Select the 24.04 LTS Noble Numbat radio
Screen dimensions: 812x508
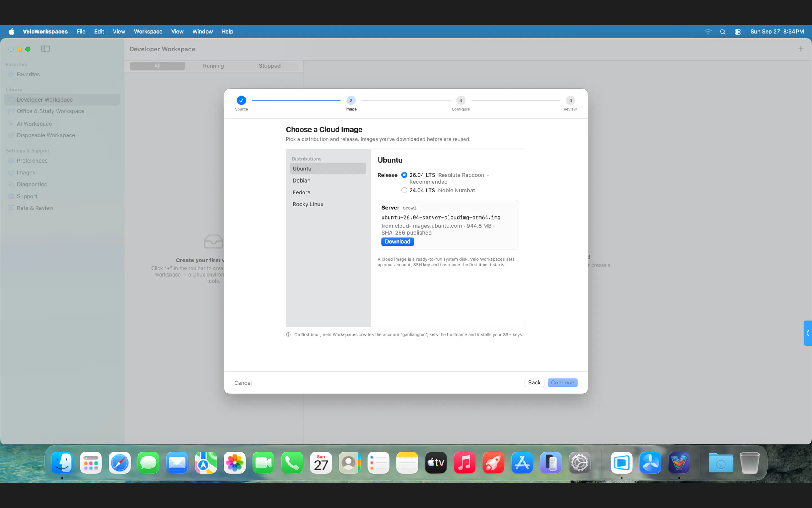404,190
